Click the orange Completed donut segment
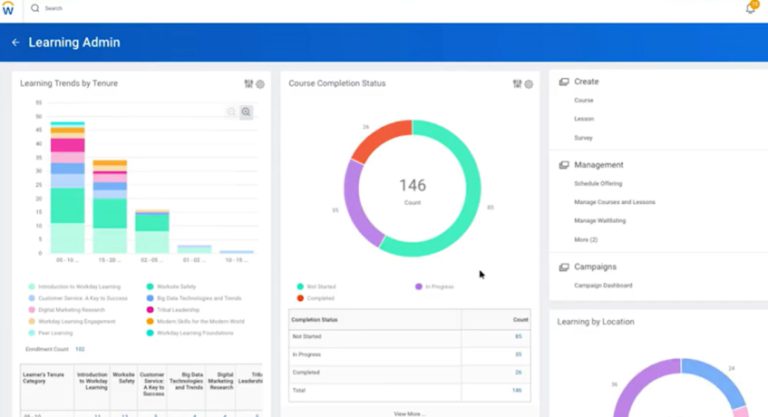 pos(379,143)
